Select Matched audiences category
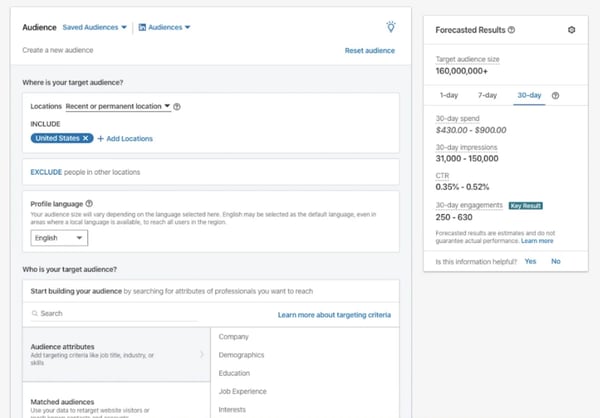The height and width of the screenshot is (418, 600). 116,400
